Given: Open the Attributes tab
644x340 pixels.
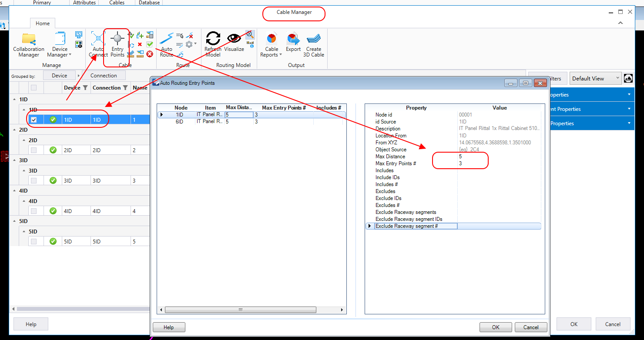Looking at the screenshot, I should point(84,3).
